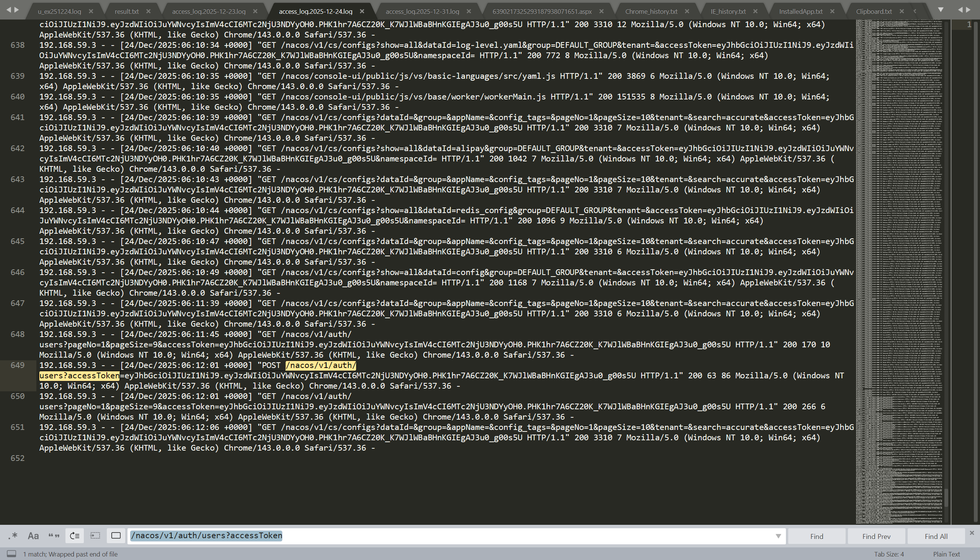The height and width of the screenshot is (560, 980).
Task: Open Plain Text syntax selector
Action: (946, 554)
